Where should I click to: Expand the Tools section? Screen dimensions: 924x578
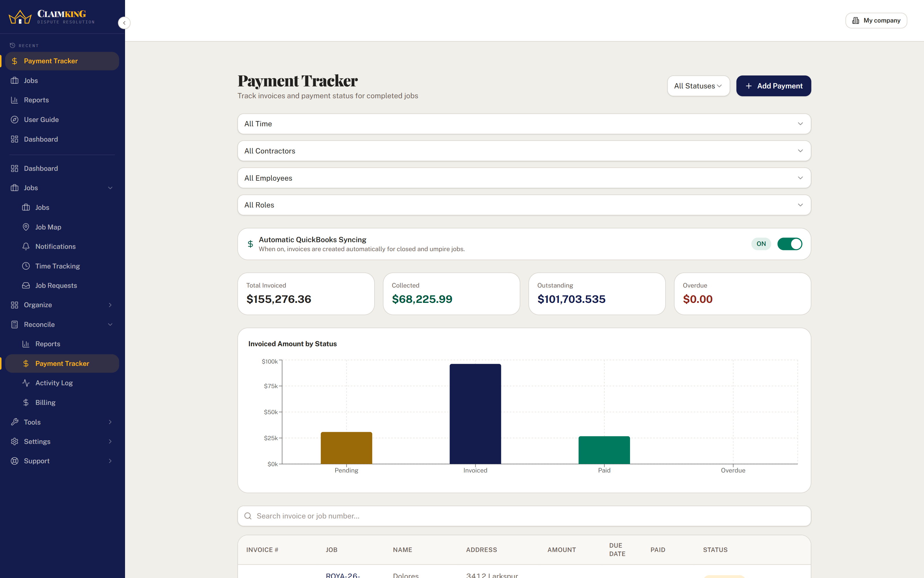[x=62, y=422]
